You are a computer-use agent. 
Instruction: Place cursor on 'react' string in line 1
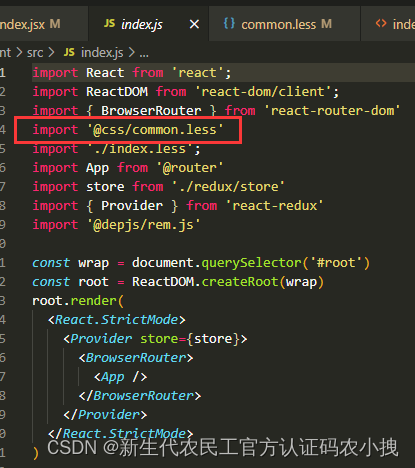click(x=197, y=73)
